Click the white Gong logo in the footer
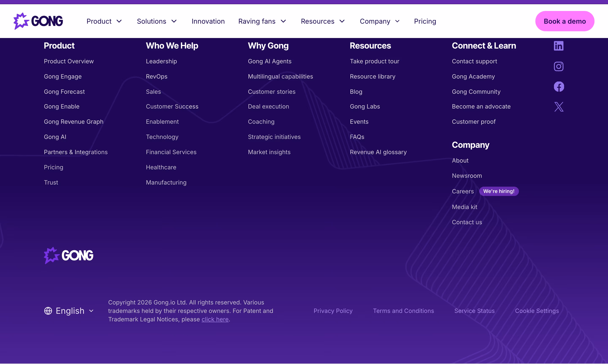The image size is (608, 364). pos(68,255)
